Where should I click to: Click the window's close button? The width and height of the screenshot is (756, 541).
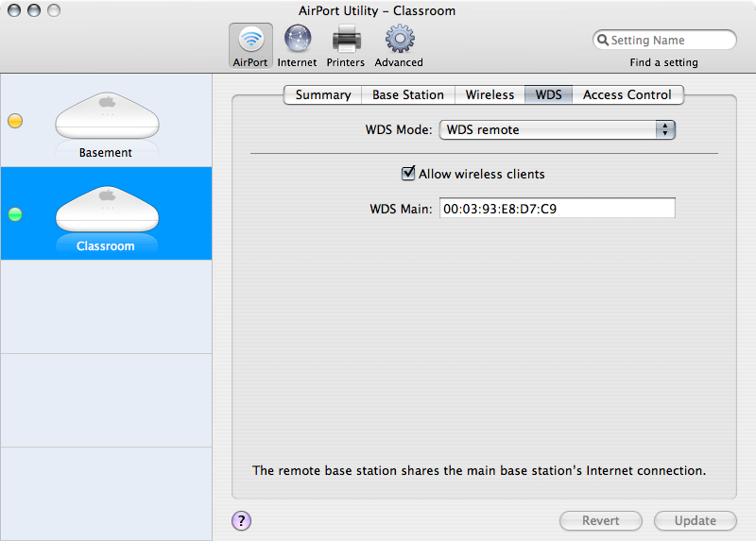click(x=14, y=10)
